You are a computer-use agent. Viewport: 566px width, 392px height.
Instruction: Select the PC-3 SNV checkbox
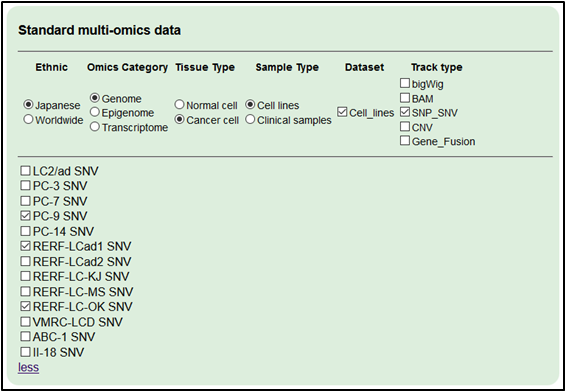[25, 186]
